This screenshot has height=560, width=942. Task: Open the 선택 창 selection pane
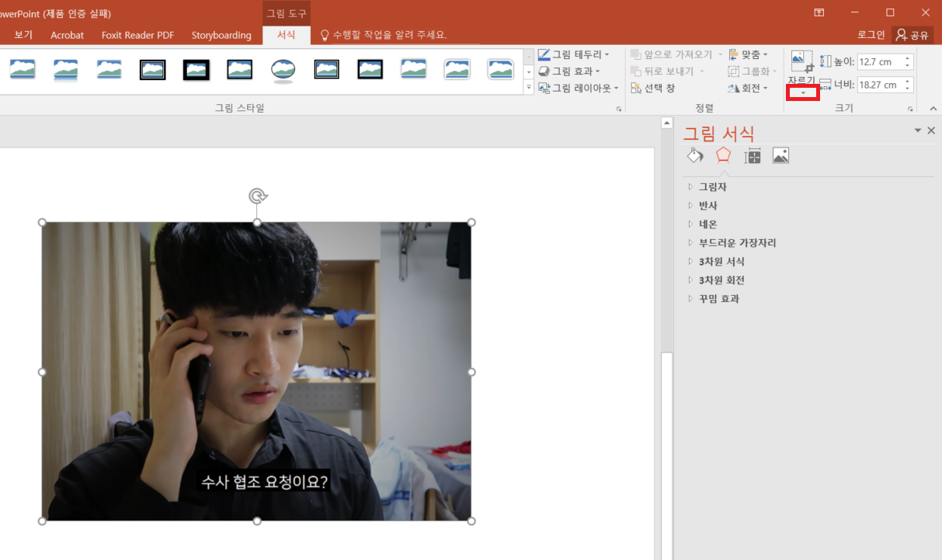652,88
